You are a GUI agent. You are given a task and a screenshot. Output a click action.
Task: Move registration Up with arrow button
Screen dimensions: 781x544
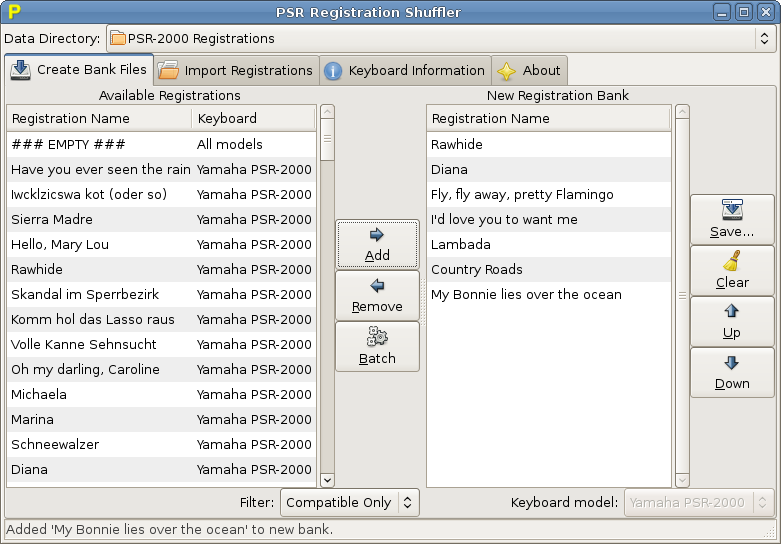731,322
